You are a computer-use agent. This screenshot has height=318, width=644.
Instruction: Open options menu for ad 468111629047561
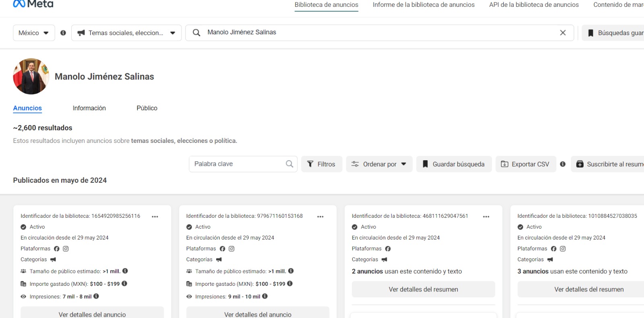(x=486, y=217)
